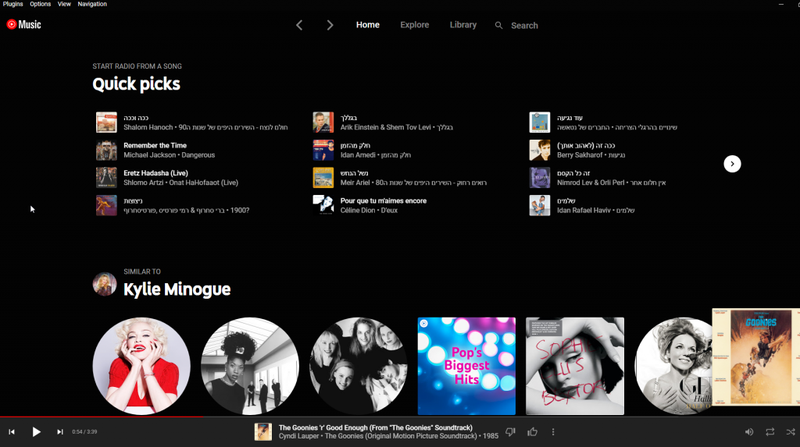Open the Berry Sakharof artist link

point(580,155)
